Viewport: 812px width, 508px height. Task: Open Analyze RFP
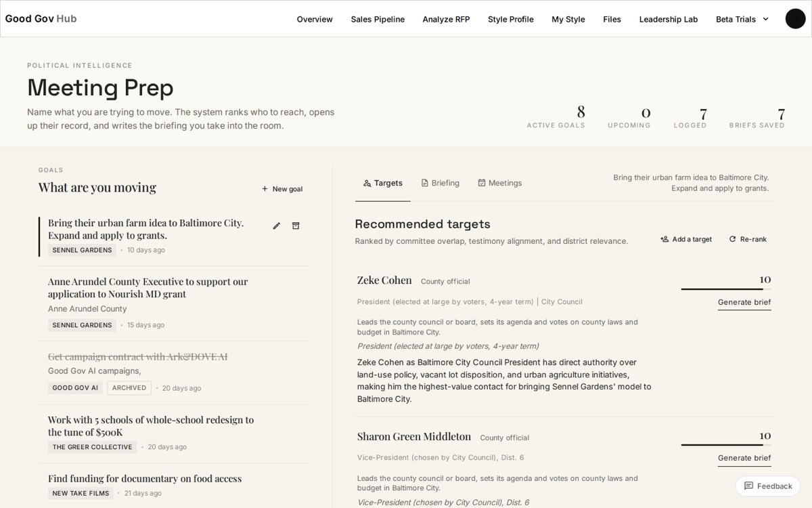click(x=446, y=19)
